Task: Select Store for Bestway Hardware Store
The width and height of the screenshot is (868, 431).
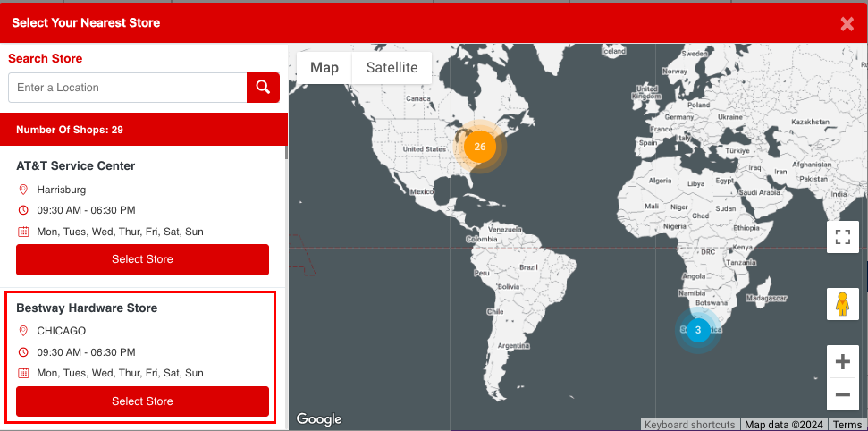Action: [142, 401]
